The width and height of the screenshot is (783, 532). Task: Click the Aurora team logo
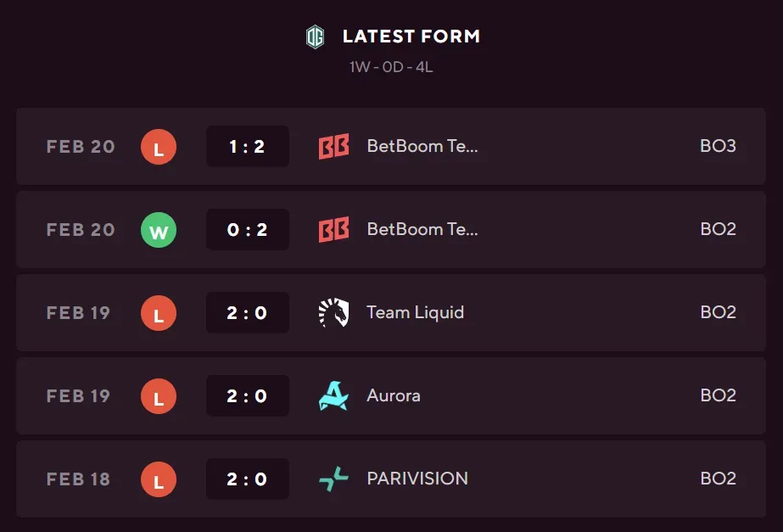click(x=333, y=396)
